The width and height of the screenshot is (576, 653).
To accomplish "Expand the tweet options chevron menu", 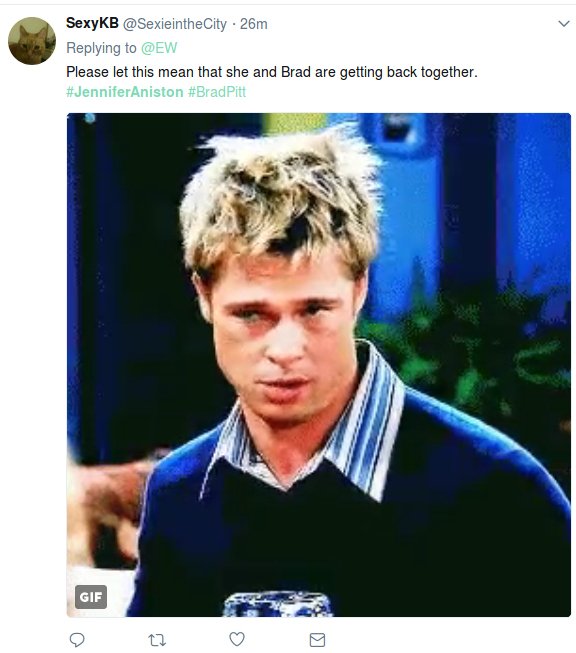I will (564, 24).
